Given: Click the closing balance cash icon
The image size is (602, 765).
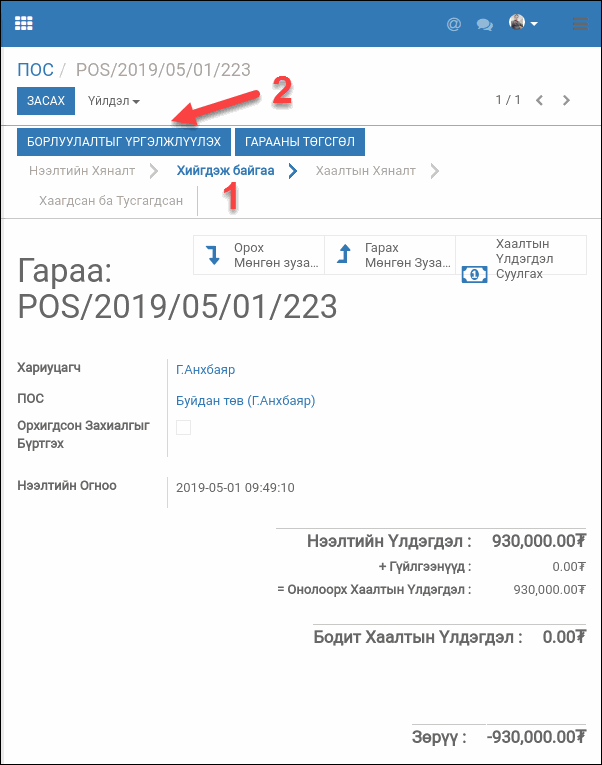Looking at the screenshot, I should pos(474,274).
